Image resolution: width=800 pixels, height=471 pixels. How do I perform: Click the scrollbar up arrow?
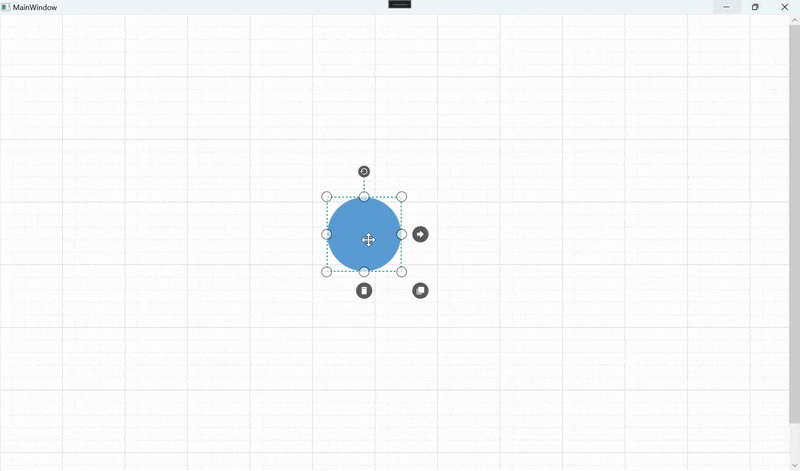[x=794, y=19]
